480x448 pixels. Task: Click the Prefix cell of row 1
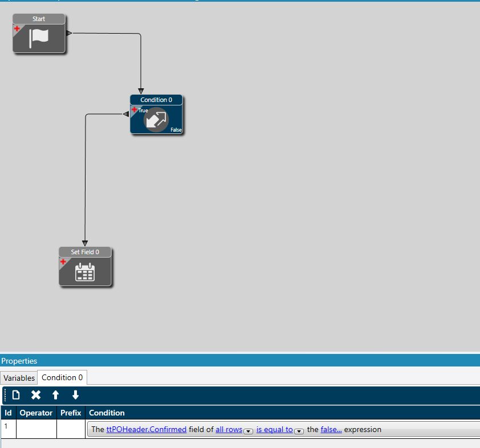coord(71,429)
